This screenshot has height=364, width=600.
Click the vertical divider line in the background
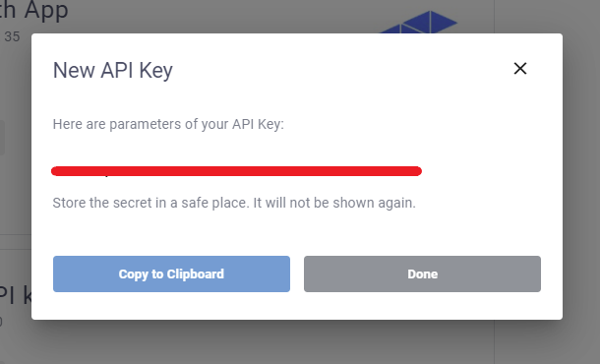(x=494, y=341)
